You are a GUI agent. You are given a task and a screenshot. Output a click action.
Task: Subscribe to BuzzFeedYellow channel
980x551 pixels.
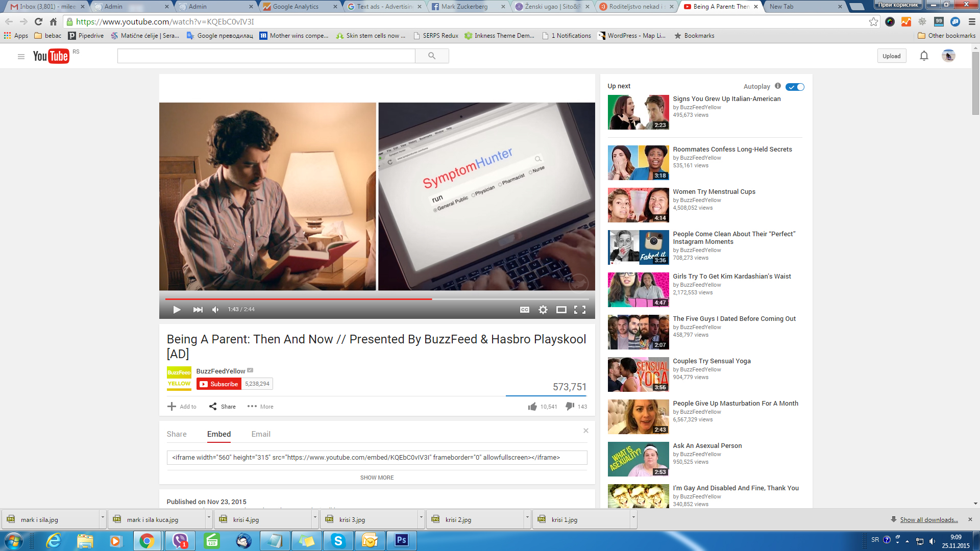(x=219, y=384)
